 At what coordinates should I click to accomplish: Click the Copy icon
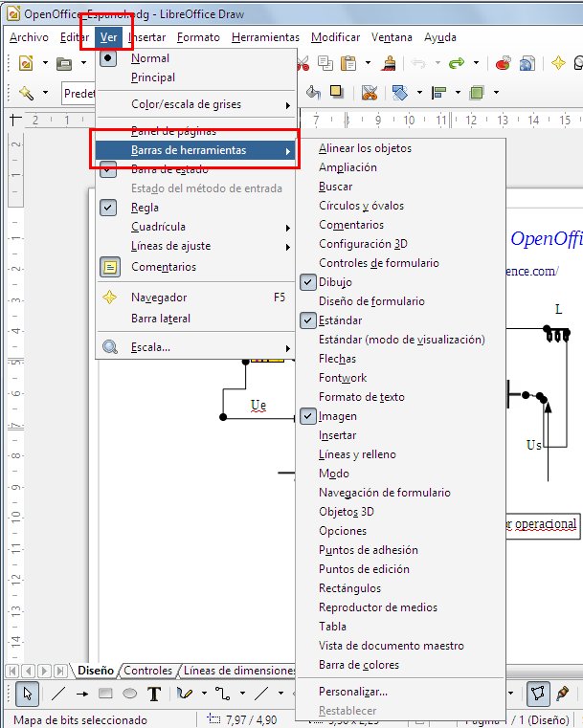[x=325, y=63]
